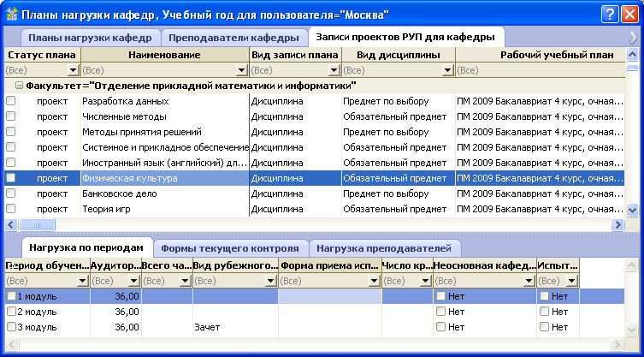This screenshot has width=644, height=357.
Task: Click the application icon in the title bar
Action: click(10, 15)
